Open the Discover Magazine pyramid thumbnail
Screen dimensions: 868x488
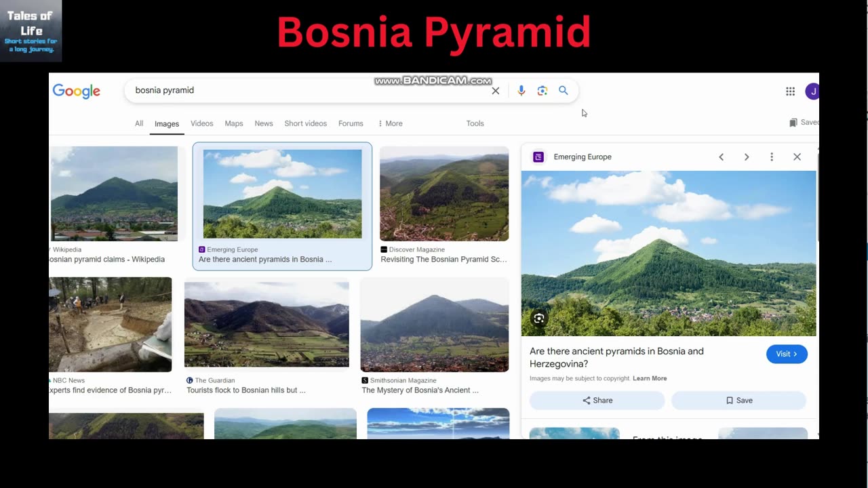pyautogui.click(x=444, y=194)
